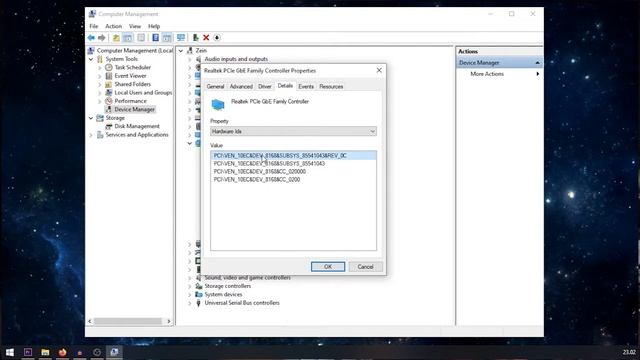The image size is (640, 360).
Task: Click the red X Uninstall device icon
Action: point(206,38)
